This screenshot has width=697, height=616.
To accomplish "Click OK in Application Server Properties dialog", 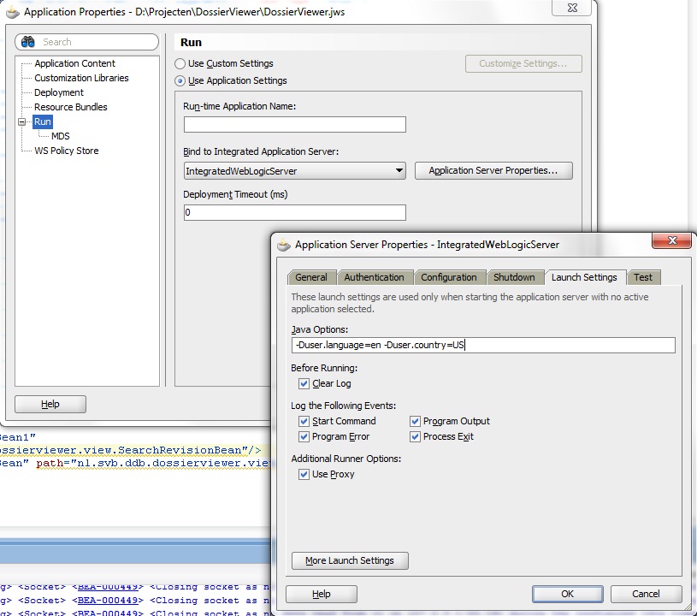I will coord(568,595).
